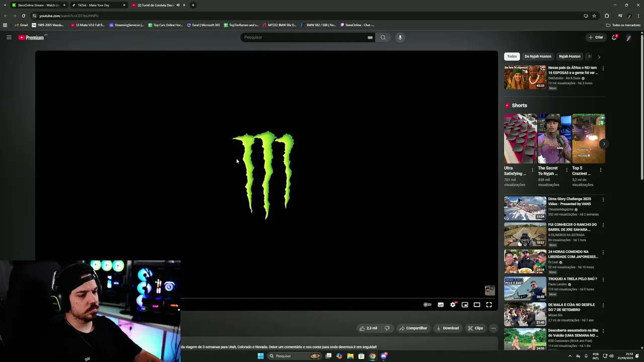Reload the page
The image size is (644, 362).
click(x=23, y=16)
